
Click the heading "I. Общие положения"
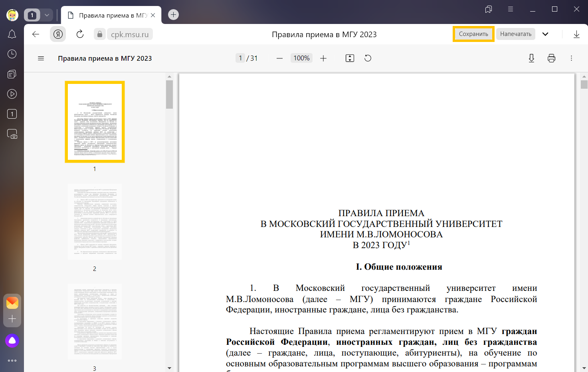[x=399, y=267]
